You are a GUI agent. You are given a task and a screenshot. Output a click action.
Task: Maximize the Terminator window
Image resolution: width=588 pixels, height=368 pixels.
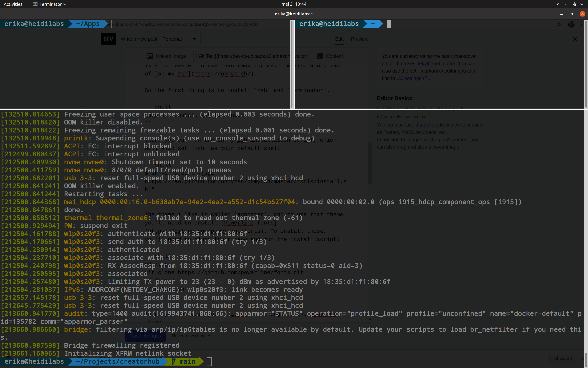(572, 14)
